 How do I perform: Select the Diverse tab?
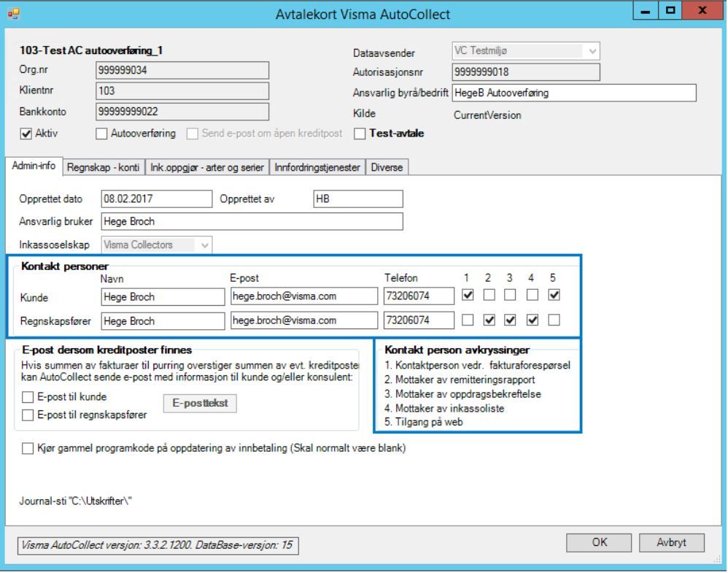(x=387, y=167)
